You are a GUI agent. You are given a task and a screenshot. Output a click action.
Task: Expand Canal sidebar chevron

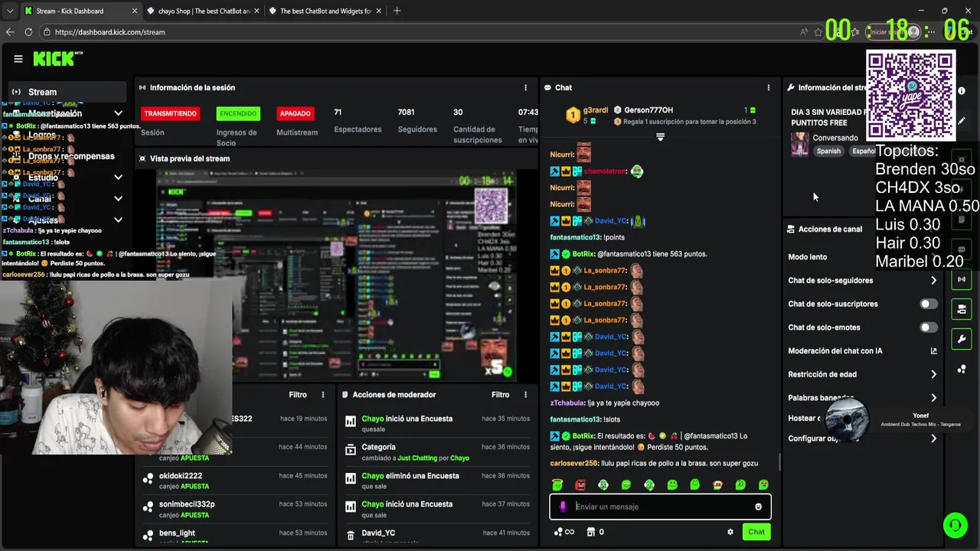tap(118, 198)
